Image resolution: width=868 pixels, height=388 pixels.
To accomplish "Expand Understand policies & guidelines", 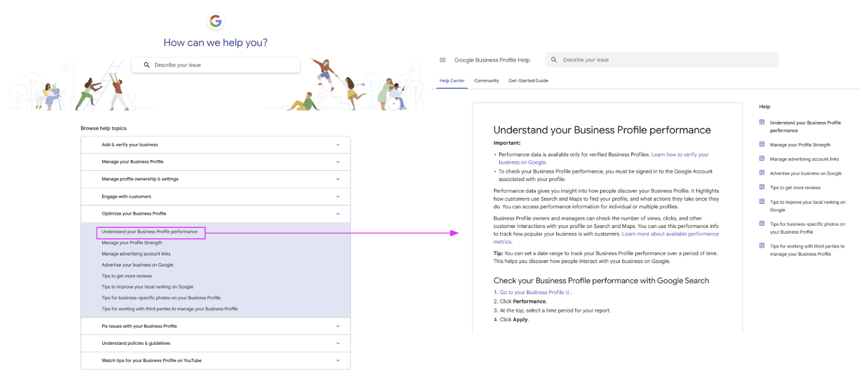I will [216, 343].
